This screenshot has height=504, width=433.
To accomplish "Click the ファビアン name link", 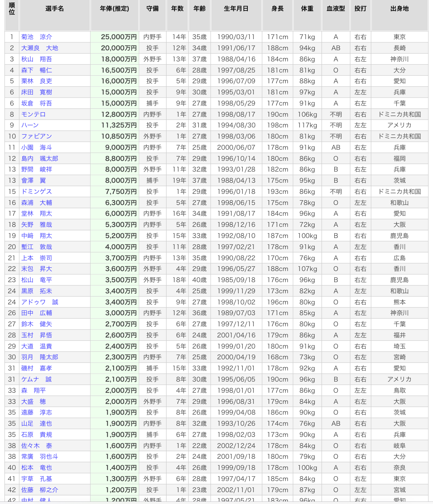I will [37, 136].
